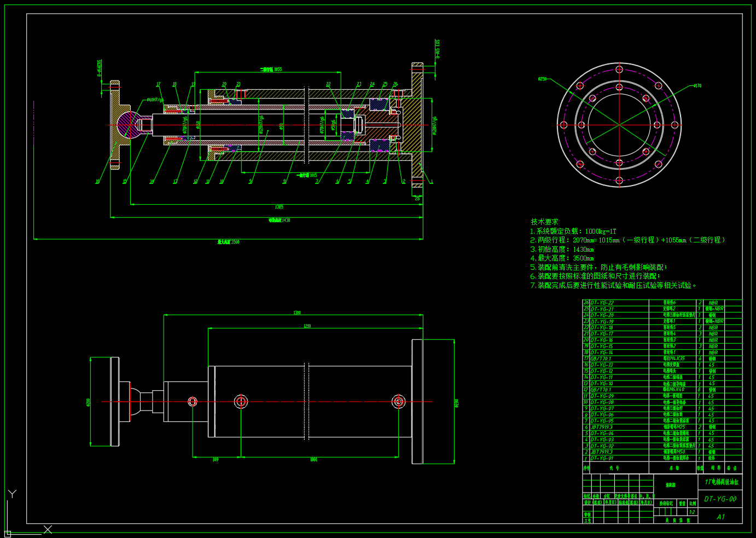756x538 pixels.
Task: Select note 4 最大高度 3500mm
Action: [562, 258]
